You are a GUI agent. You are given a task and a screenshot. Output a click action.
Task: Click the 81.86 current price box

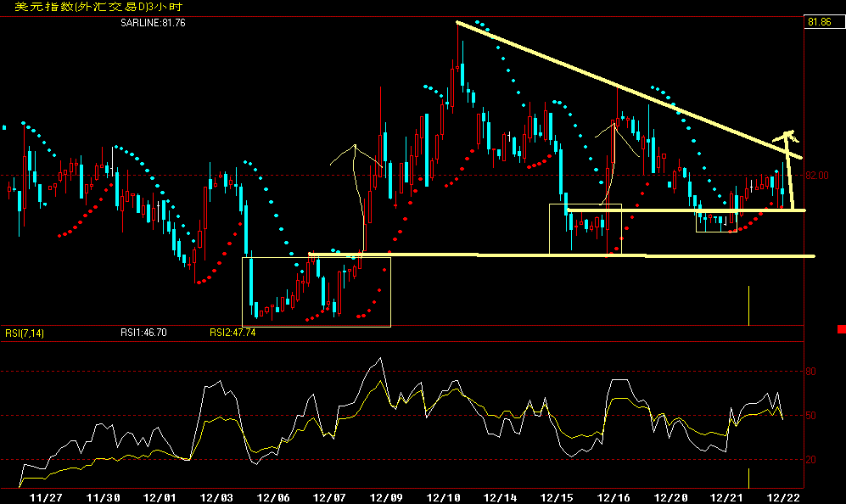823,21
